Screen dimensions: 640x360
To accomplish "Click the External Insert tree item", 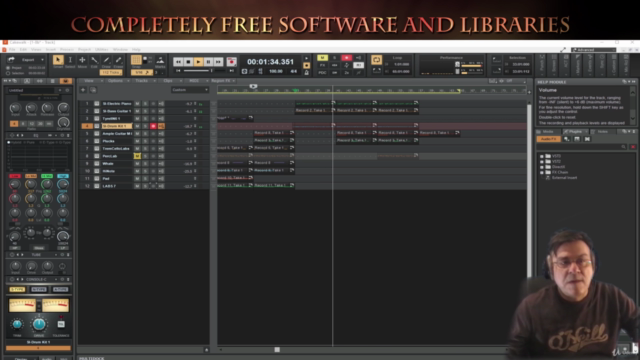I will pos(564,178).
